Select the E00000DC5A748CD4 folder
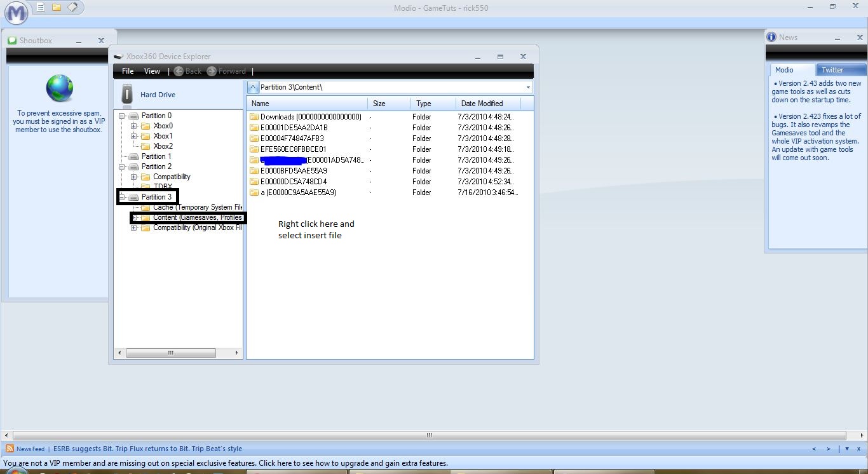The image size is (868, 474). tap(294, 182)
